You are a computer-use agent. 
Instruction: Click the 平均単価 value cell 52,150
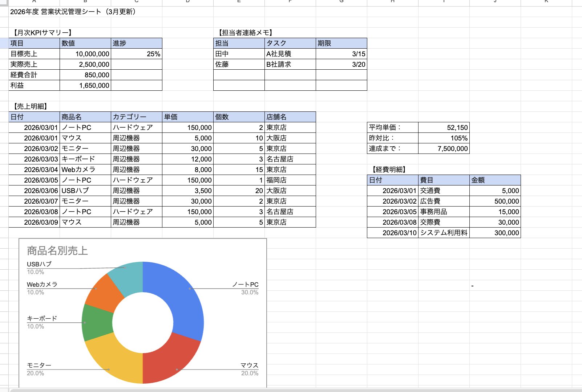point(444,127)
